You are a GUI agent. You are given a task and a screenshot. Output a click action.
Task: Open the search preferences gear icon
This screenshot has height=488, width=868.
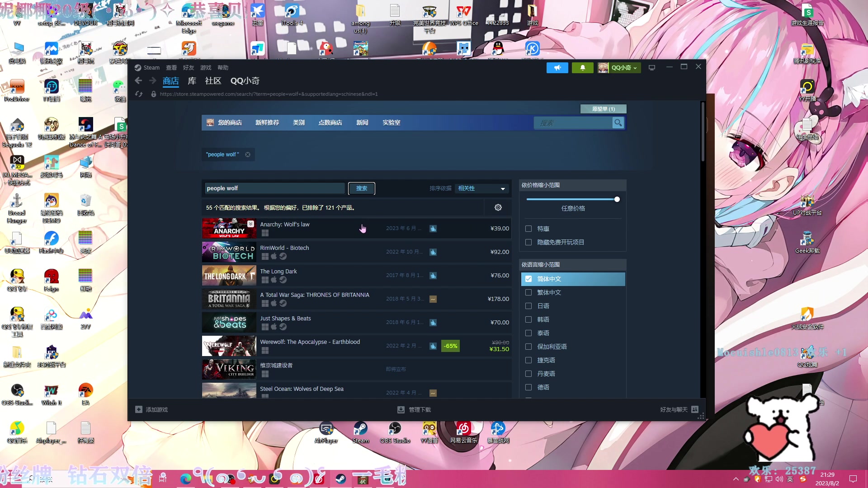coord(498,207)
